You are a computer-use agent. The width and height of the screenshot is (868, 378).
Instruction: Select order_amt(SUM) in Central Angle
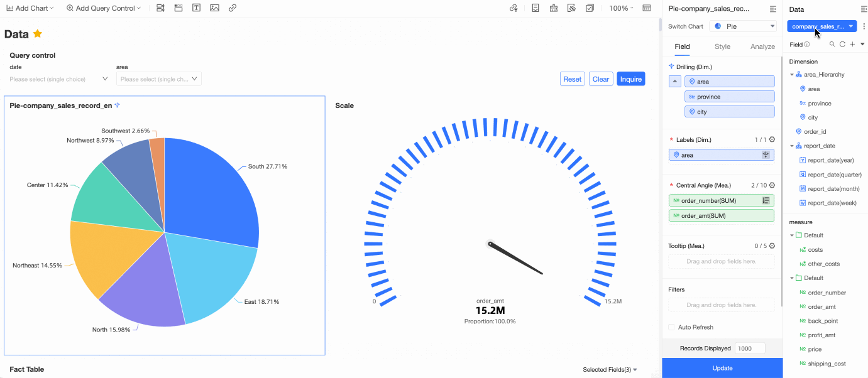(x=722, y=215)
